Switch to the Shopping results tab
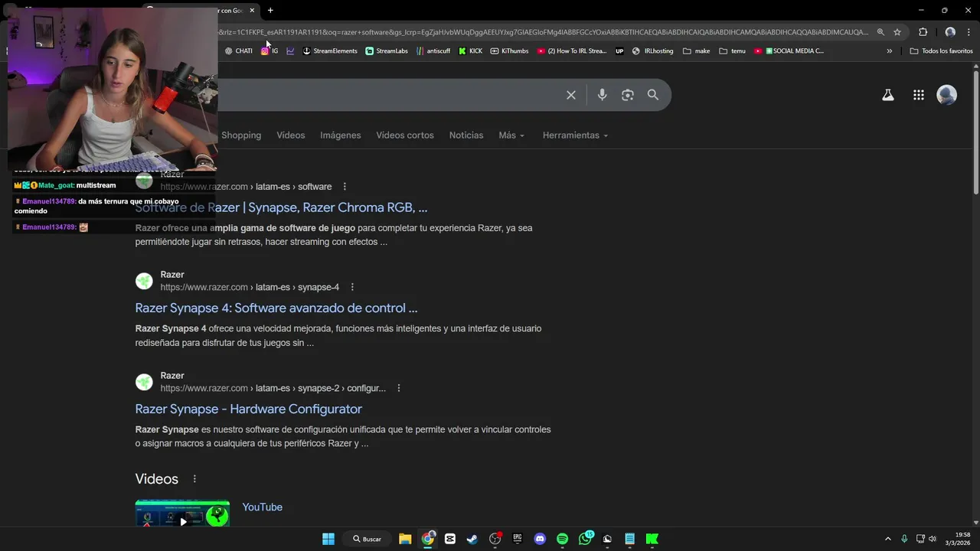 point(241,135)
